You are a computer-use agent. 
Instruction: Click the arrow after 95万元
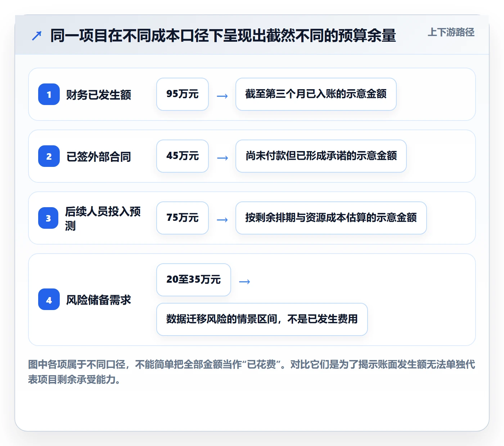point(222,96)
